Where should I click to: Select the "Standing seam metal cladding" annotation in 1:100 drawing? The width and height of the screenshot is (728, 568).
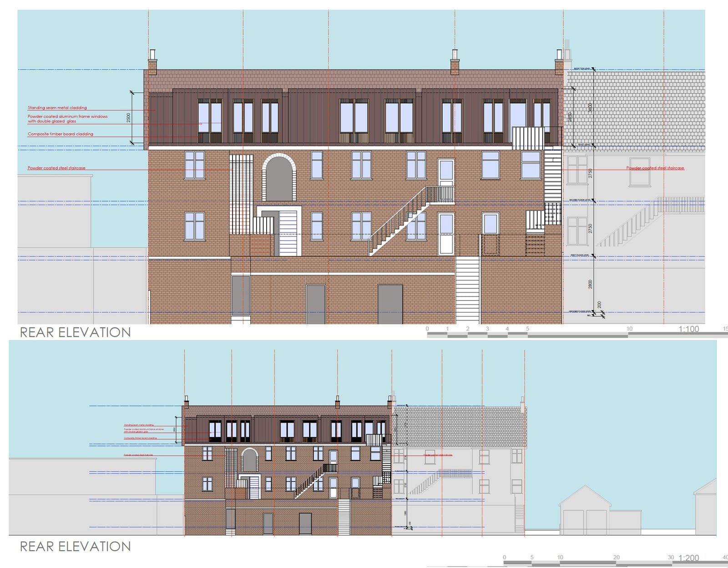click(57, 108)
